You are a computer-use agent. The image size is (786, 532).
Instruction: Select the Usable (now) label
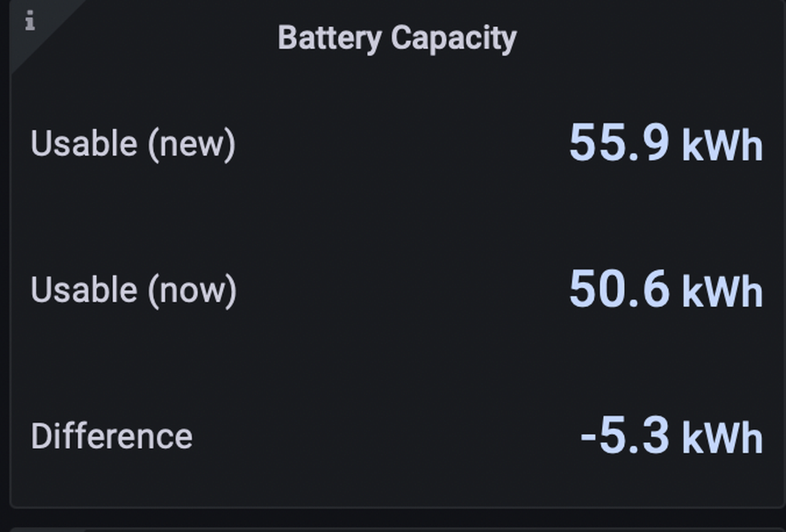(x=134, y=290)
